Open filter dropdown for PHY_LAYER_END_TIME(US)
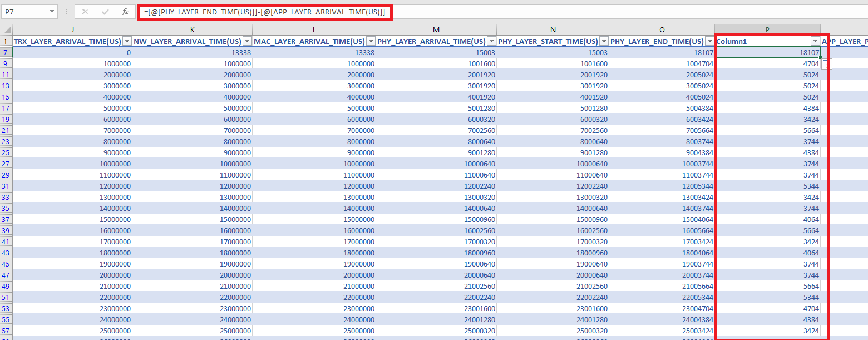This screenshot has height=340, width=868. 709,41
